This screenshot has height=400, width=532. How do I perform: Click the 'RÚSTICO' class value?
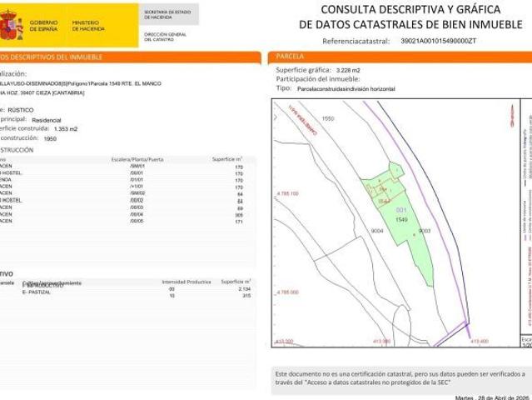pos(21,110)
